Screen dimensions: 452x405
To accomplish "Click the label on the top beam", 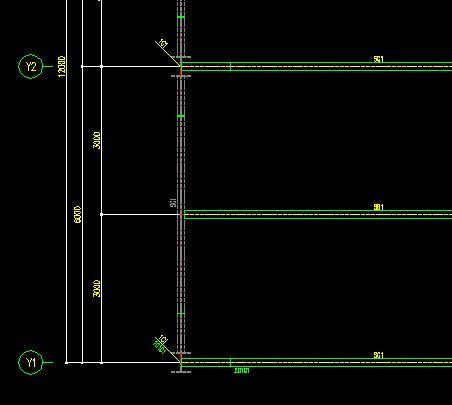I will [x=379, y=59].
